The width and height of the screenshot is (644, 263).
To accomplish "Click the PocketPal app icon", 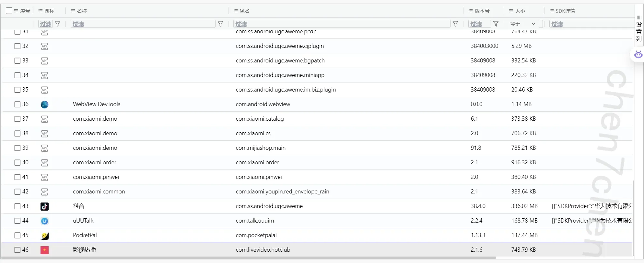I will tap(45, 236).
